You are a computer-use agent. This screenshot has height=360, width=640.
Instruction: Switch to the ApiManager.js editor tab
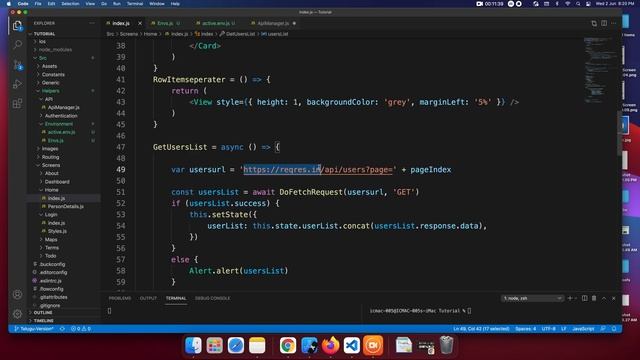pyautogui.click(x=273, y=23)
